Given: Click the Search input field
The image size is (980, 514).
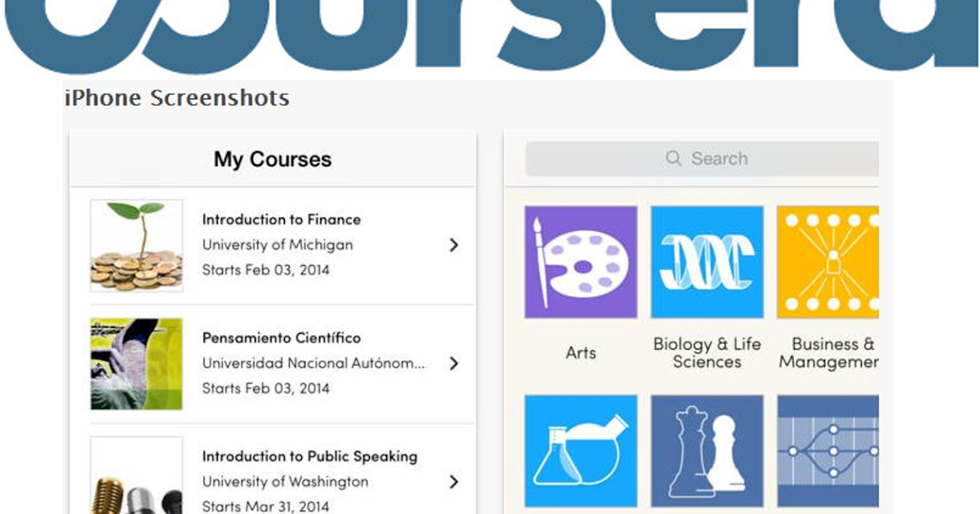Looking at the screenshot, I should 702,158.
